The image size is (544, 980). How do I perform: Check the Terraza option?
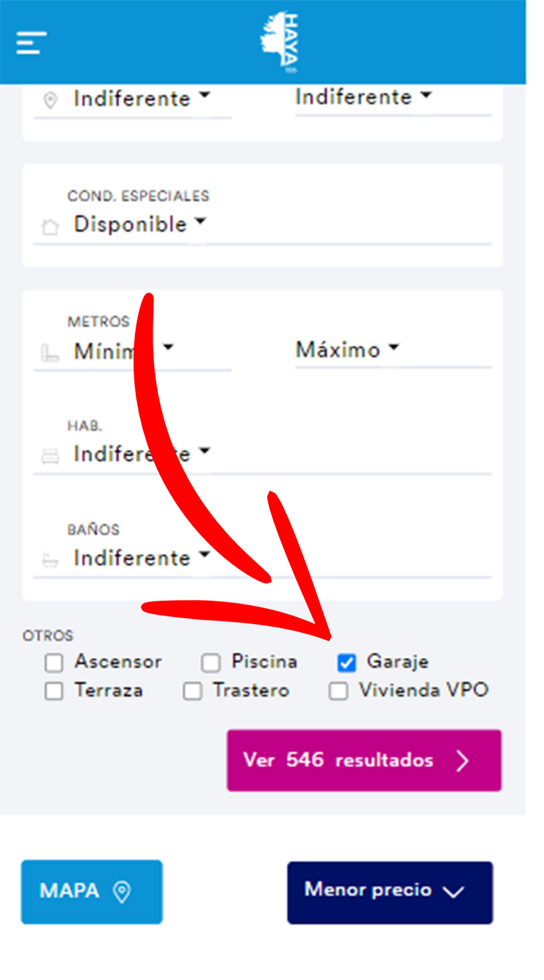coord(54,691)
